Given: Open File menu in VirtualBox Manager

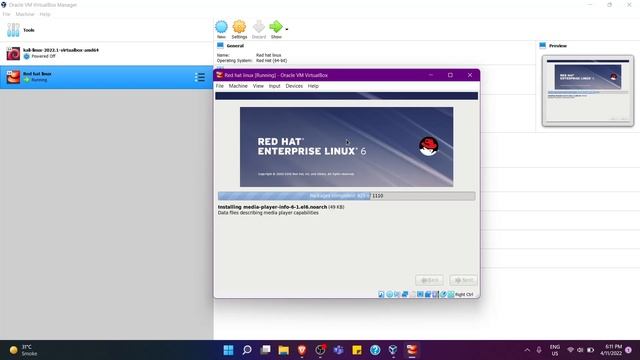Looking at the screenshot, I should 6,14.
